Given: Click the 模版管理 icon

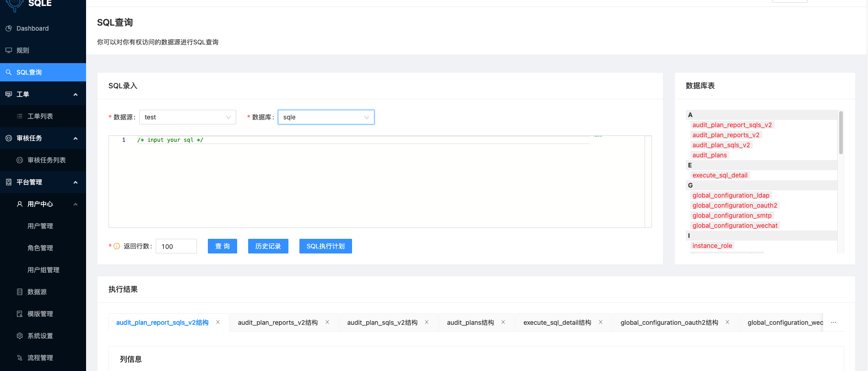Looking at the screenshot, I should [20, 314].
